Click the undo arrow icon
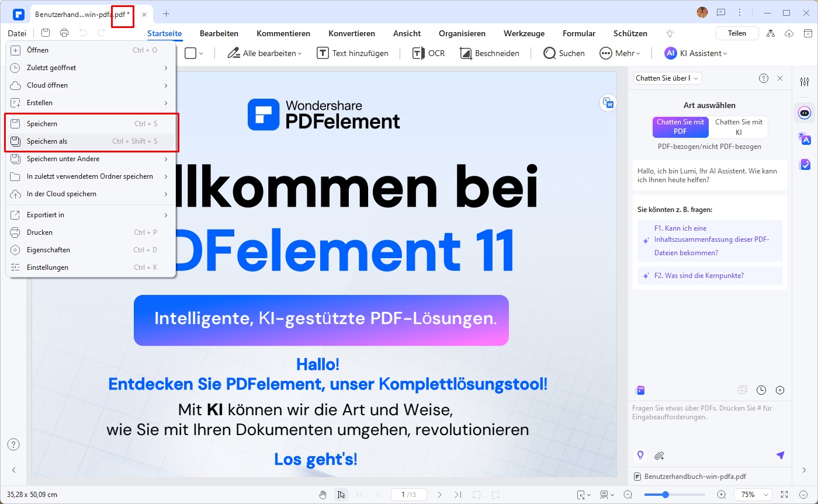Screen dimensions: 818x504 83,33
